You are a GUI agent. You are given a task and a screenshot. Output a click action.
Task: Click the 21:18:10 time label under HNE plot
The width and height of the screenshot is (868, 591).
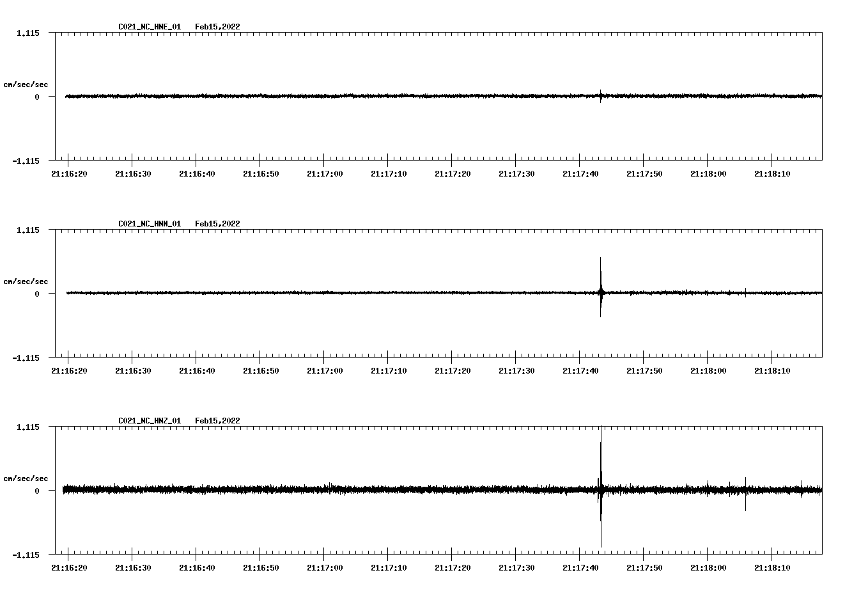point(772,174)
